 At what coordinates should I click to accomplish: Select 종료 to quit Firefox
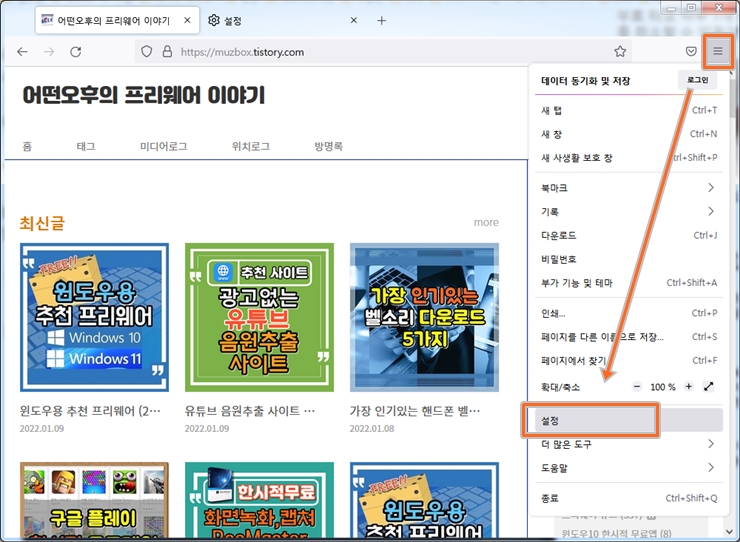(629, 498)
